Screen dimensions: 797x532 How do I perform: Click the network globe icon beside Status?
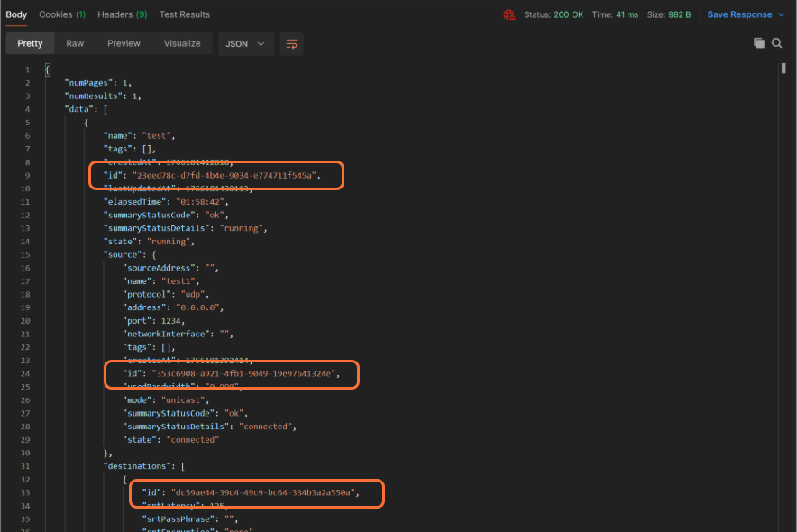pos(509,14)
